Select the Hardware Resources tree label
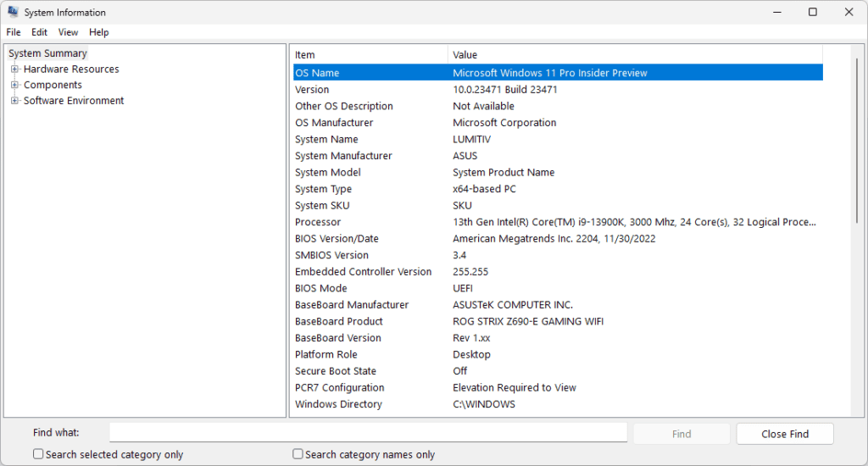Viewport: 868px width, 466px height. [71, 69]
